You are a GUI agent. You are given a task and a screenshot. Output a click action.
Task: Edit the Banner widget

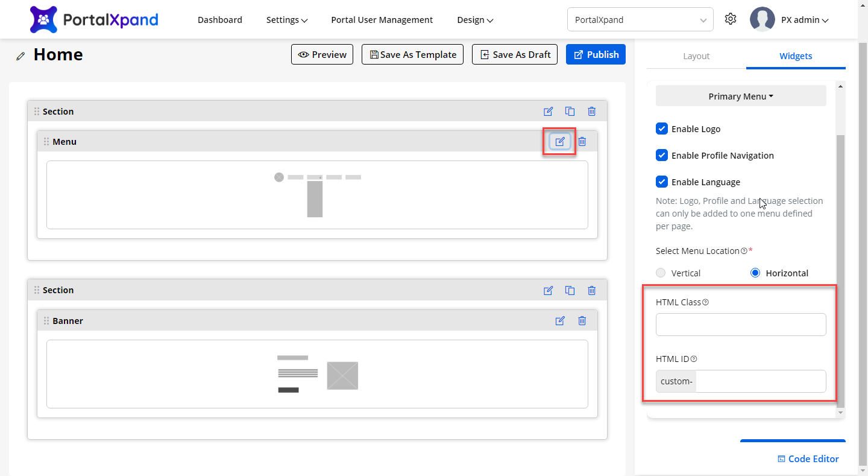(x=560, y=321)
